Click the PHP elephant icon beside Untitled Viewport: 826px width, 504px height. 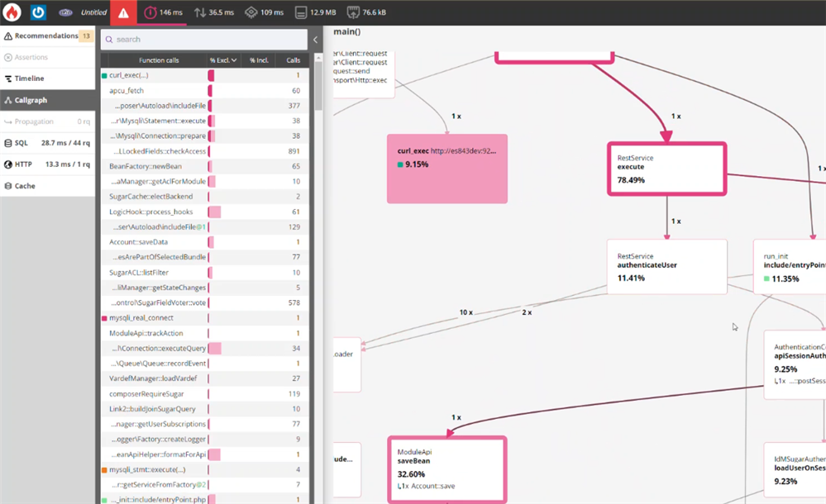coord(66,12)
